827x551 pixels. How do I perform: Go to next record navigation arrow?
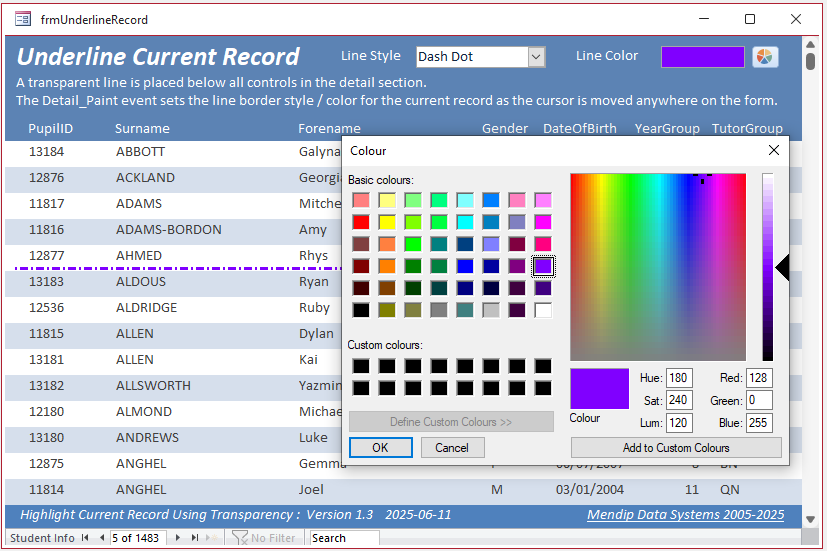point(178,538)
